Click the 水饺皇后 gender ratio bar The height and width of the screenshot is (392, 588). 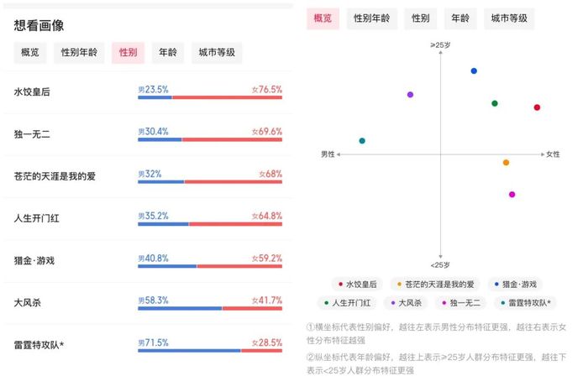pyautogui.click(x=210, y=97)
